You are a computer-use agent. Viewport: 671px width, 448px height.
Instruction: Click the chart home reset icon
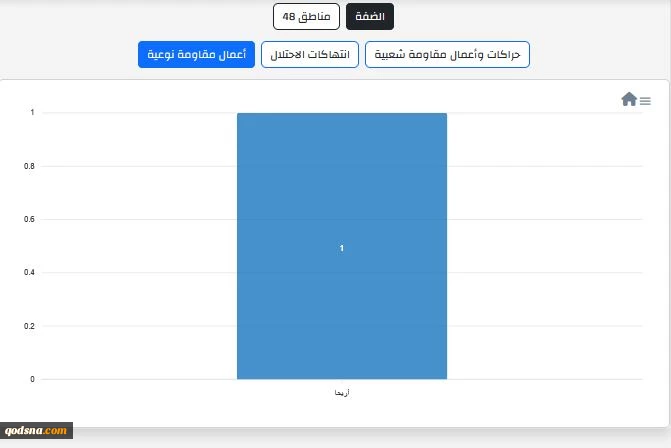629,99
